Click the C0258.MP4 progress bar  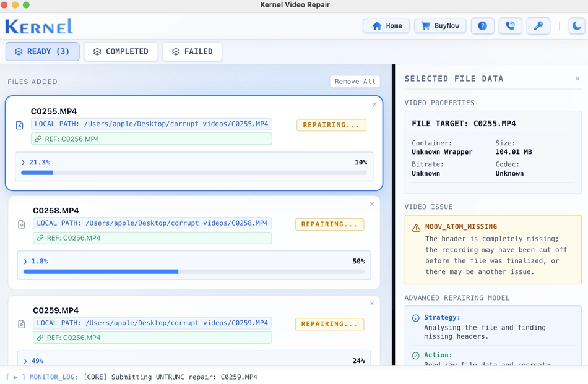click(x=194, y=271)
